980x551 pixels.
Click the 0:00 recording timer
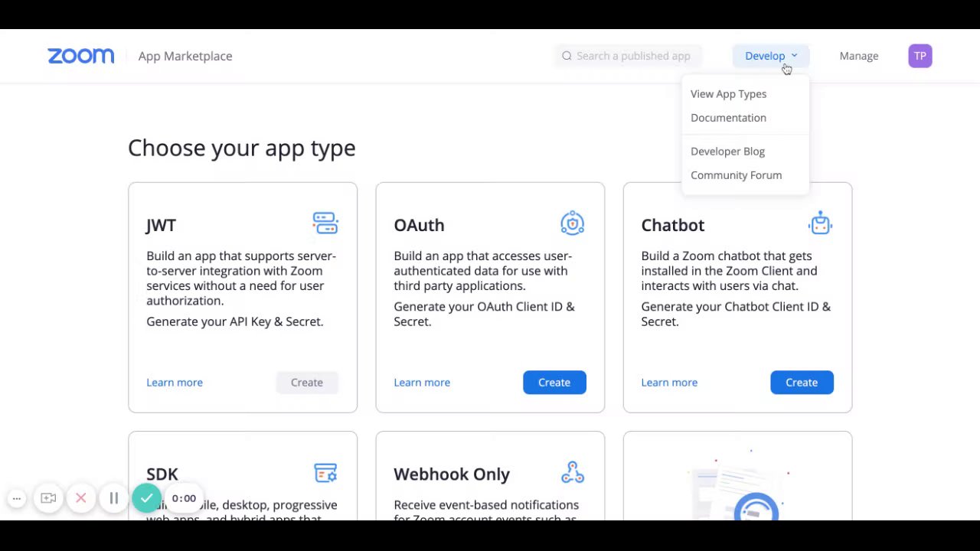tap(184, 498)
